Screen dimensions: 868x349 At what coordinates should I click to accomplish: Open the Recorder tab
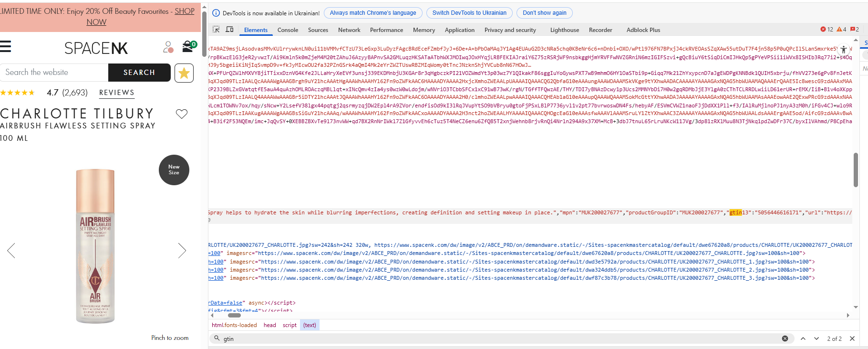(600, 30)
